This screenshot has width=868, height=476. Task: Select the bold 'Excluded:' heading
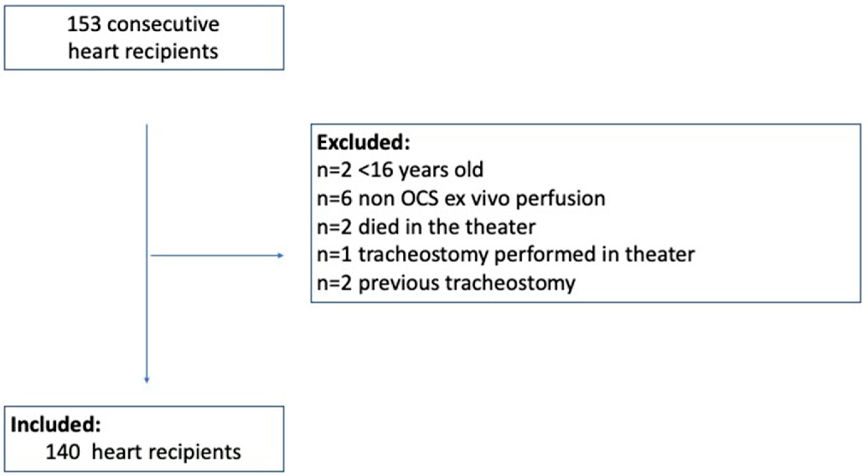click(x=363, y=143)
